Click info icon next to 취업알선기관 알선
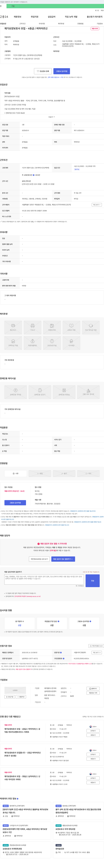The height and width of the screenshot is (868, 104). coord(58,621)
